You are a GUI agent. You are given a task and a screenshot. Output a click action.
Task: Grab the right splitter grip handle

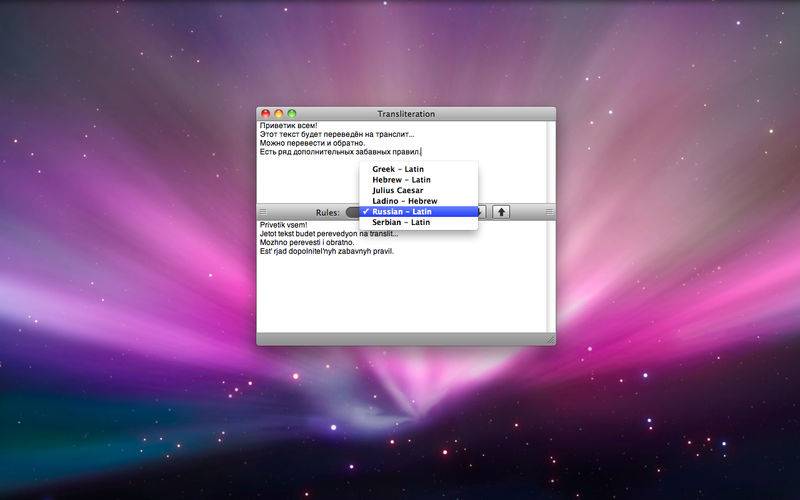549,212
